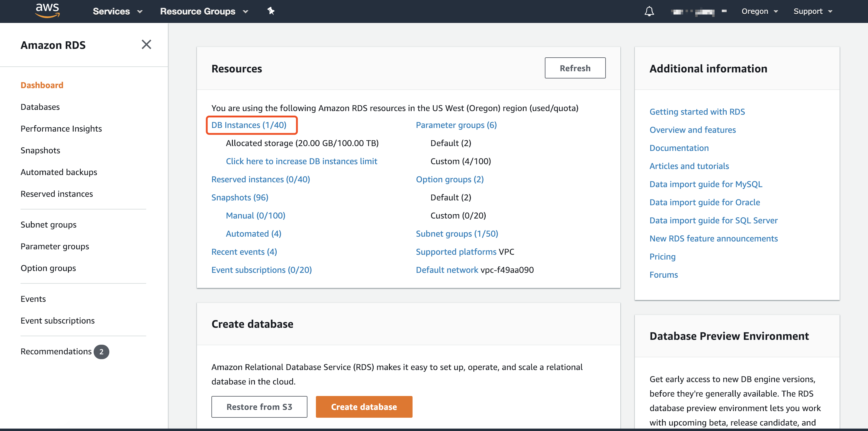Open the blurred account name menu
The width and height of the screenshot is (868, 431).
pos(699,12)
